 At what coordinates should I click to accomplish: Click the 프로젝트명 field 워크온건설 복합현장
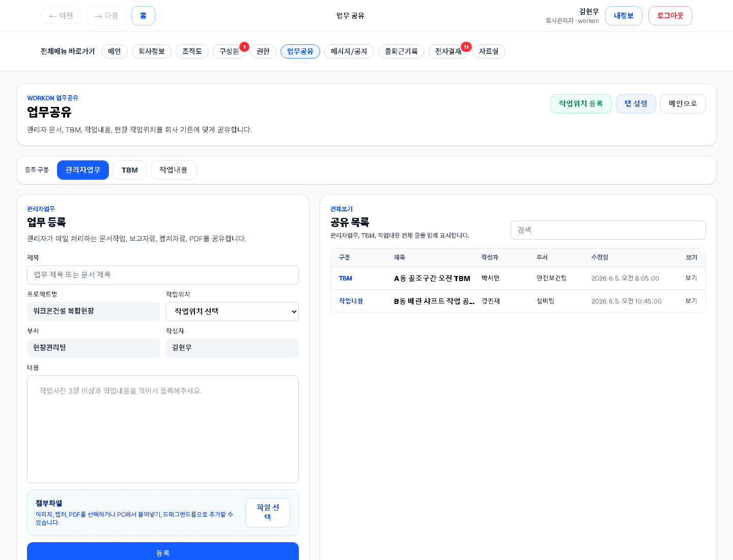tap(93, 312)
